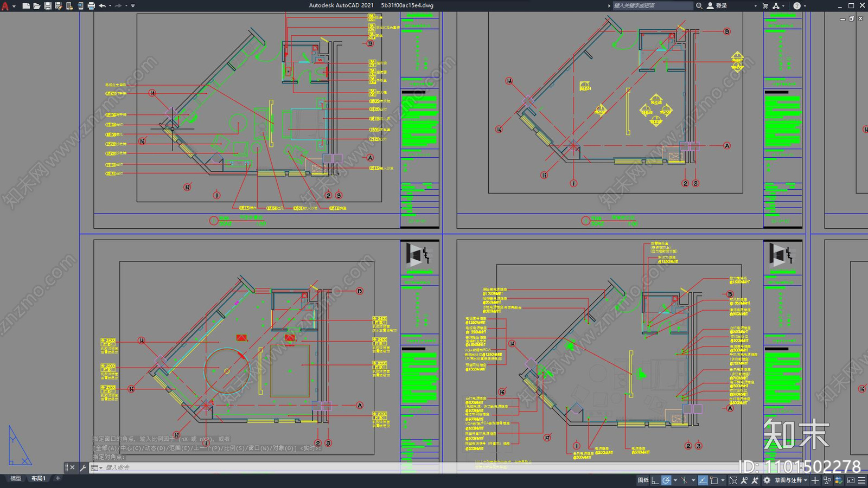Create a new drawing with the New icon
The width and height of the screenshot is (868, 488).
26,6
